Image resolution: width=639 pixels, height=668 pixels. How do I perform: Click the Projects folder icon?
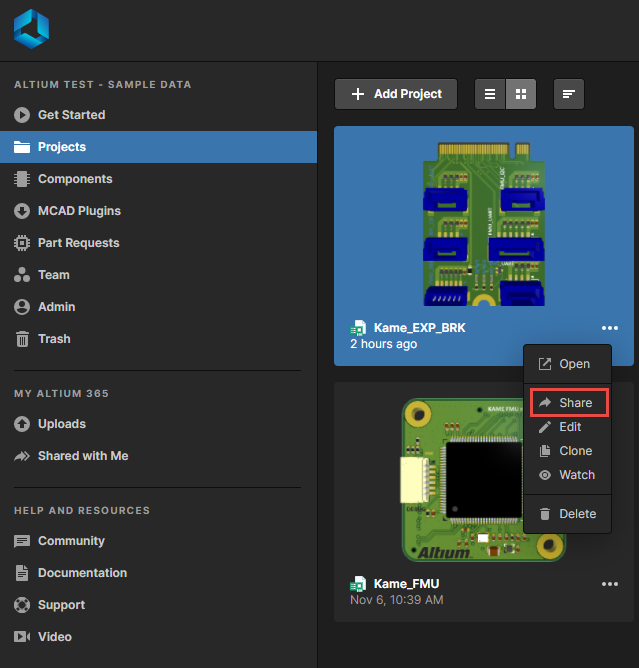tap(22, 147)
